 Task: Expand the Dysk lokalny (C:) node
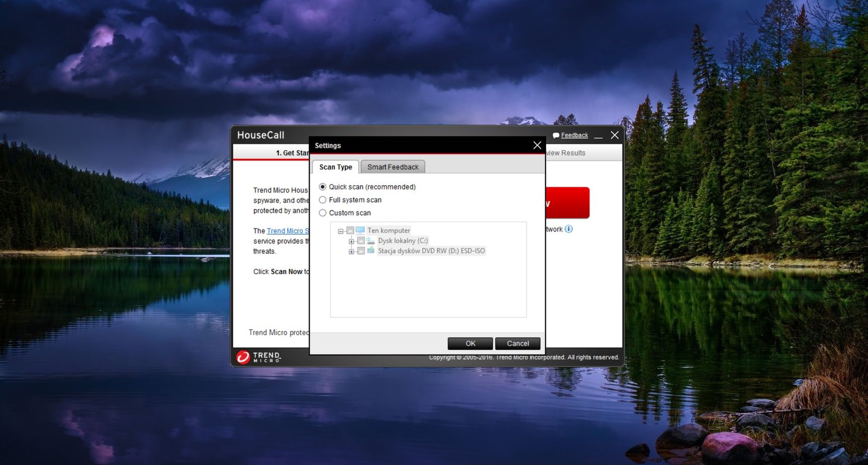pos(351,241)
